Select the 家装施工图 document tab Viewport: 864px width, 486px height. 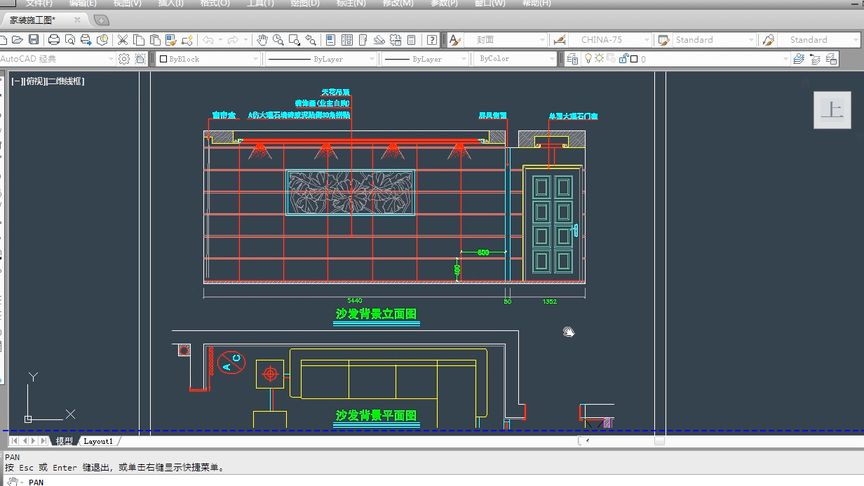33,20
